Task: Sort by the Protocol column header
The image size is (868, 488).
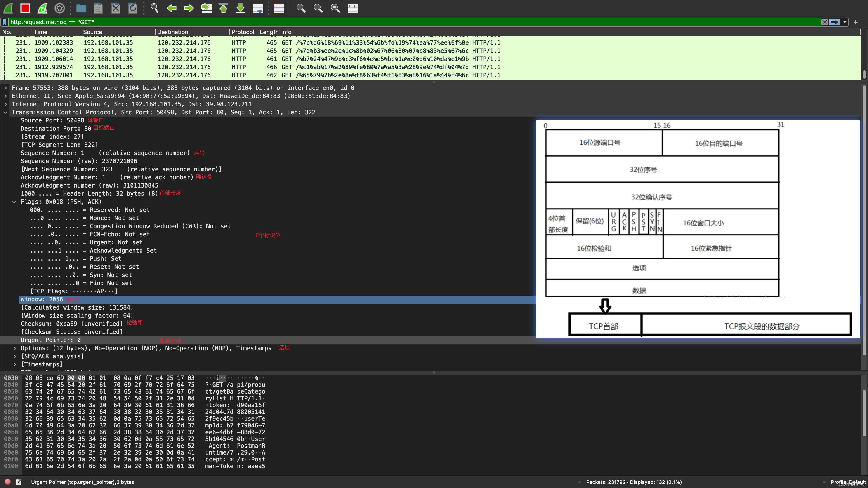Action: click(243, 32)
